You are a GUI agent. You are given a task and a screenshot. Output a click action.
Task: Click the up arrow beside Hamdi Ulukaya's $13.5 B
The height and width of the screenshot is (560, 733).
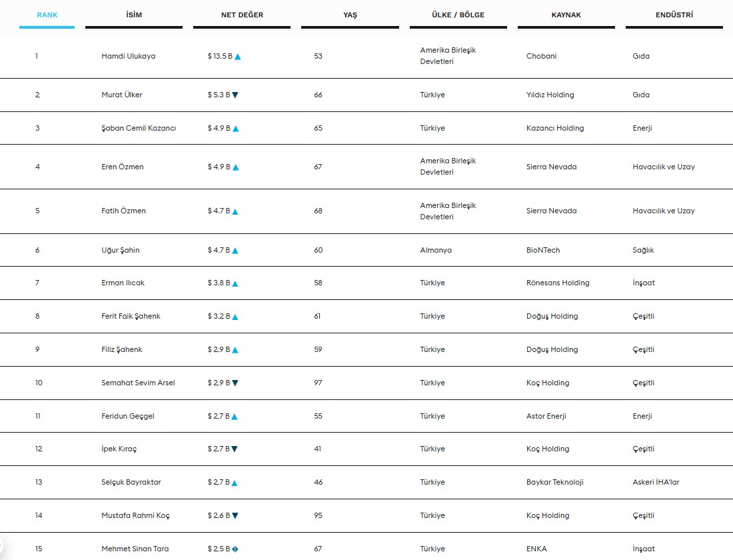coord(238,57)
